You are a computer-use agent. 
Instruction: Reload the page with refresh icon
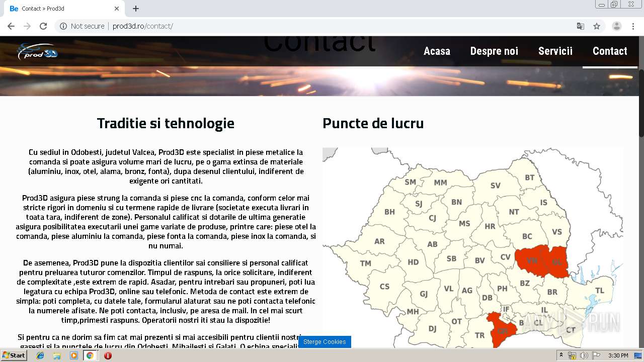click(43, 26)
